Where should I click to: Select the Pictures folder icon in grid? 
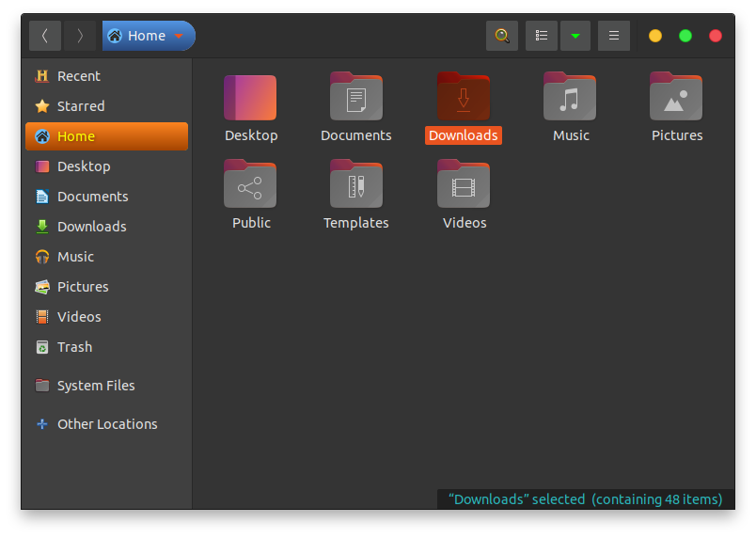(x=676, y=97)
